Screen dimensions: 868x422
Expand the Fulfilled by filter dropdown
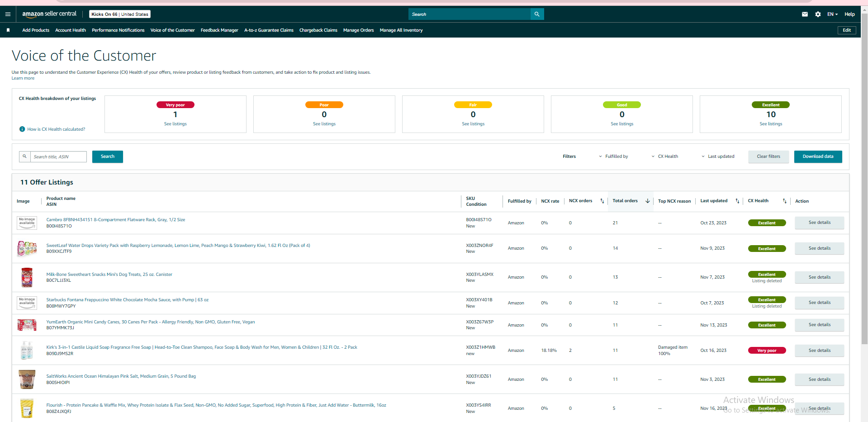pyautogui.click(x=614, y=156)
